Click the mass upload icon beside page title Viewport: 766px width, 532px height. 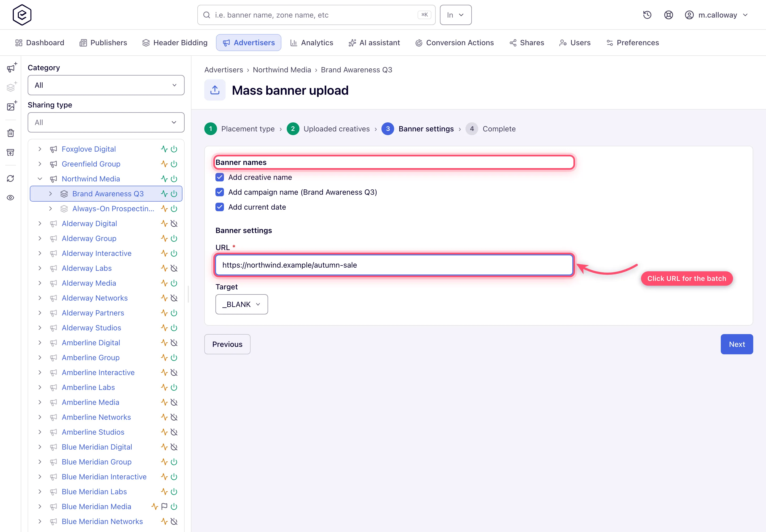pyautogui.click(x=215, y=90)
